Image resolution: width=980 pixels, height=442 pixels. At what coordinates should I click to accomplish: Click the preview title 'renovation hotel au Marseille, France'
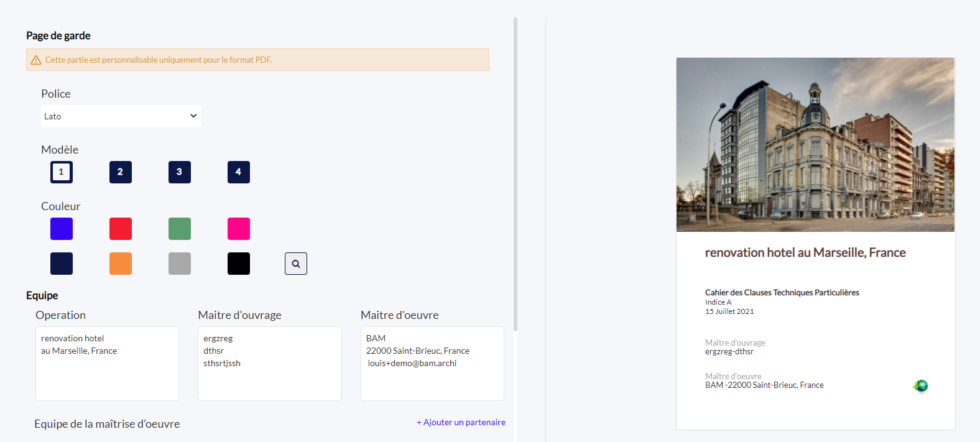coord(805,252)
